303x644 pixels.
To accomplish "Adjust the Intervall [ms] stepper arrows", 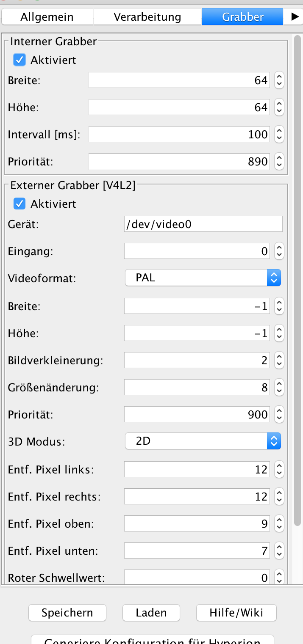I will pyautogui.click(x=279, y=135).
